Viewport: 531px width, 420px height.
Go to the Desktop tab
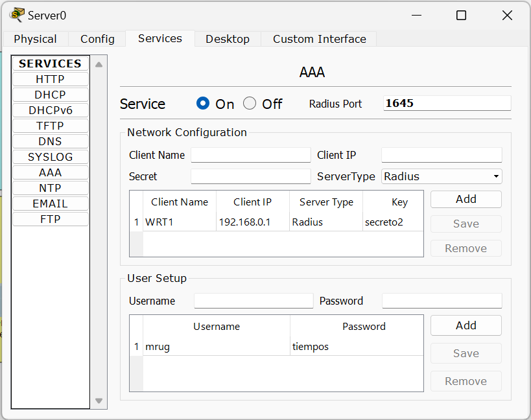[x=228, y=39]
